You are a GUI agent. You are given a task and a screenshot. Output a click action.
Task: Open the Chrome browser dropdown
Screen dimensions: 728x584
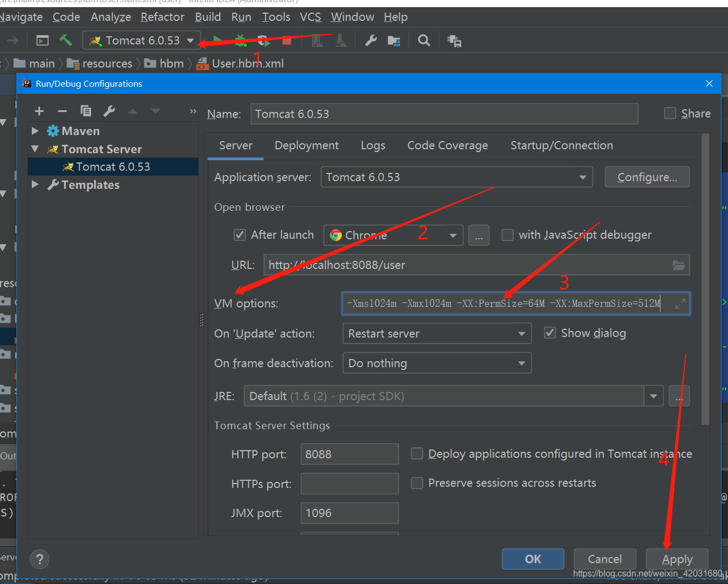[x=393, y=235]
